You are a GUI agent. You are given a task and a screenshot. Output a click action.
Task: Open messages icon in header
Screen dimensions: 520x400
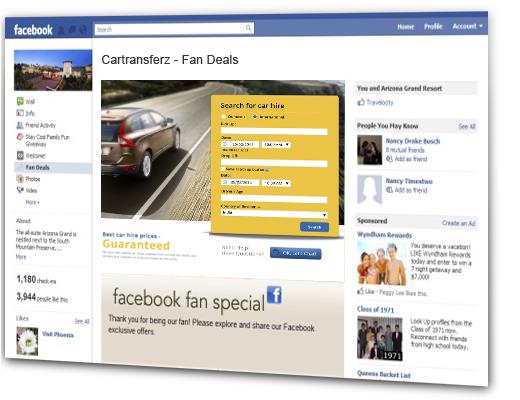coord(72,30)
